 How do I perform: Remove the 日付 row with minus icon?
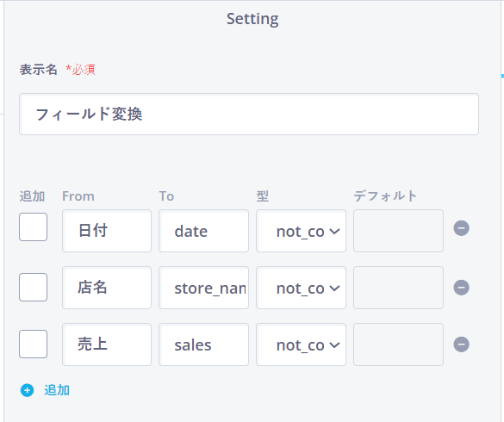pos(461,228)
